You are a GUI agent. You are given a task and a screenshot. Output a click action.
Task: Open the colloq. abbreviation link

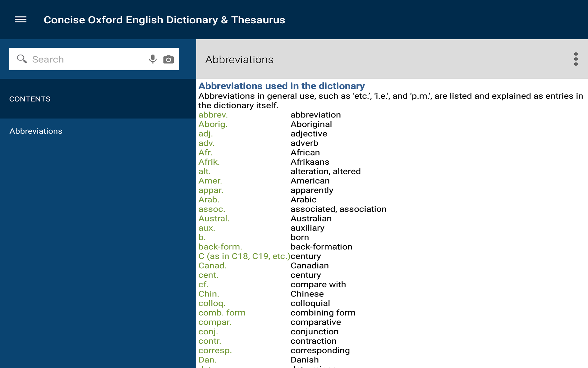click(x=212, y=303)
